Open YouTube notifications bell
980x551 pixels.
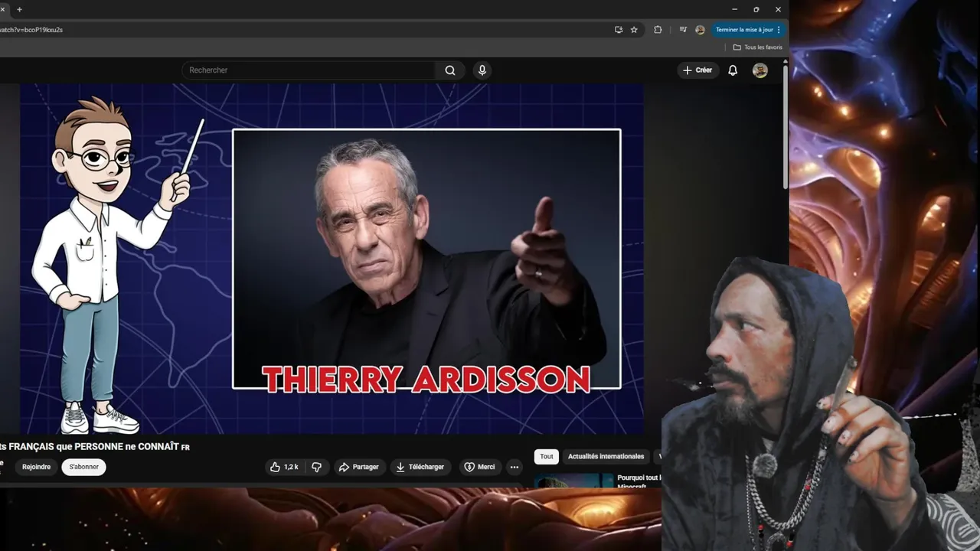(x=733, y=70)
